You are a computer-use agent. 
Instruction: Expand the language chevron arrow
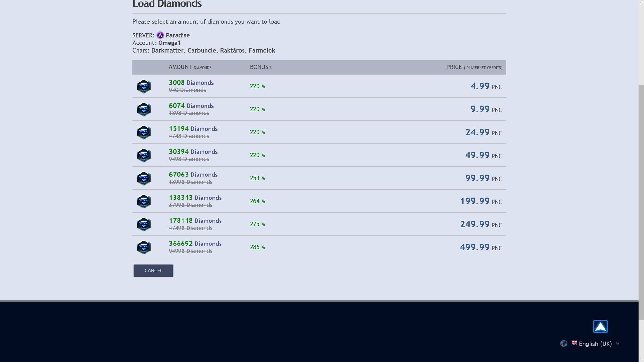(x=618, y=343)
